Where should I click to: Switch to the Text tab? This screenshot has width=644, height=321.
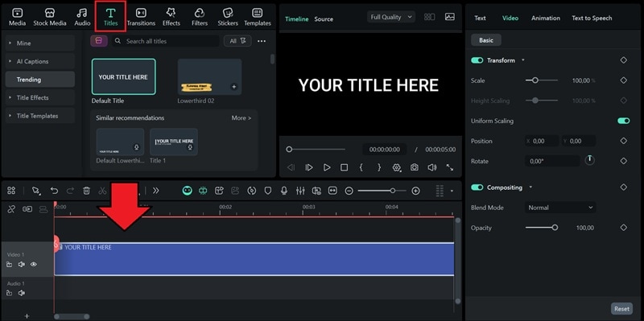pyautogui.click(x=480, y=18)
